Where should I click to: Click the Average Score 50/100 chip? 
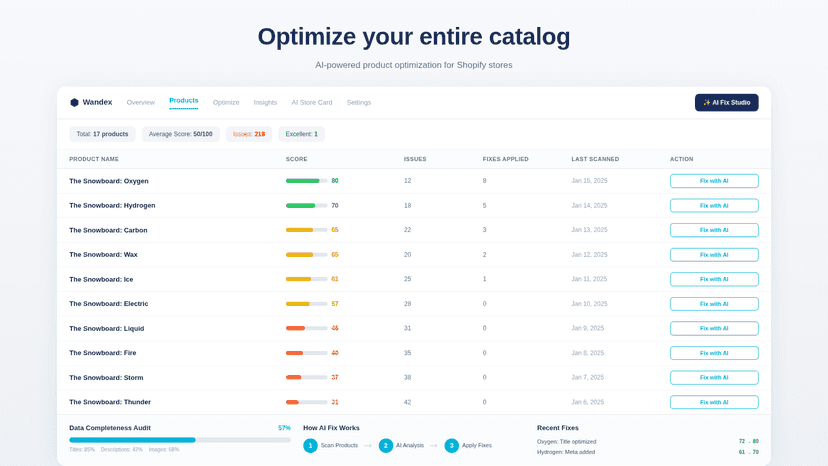coord(181,134)
